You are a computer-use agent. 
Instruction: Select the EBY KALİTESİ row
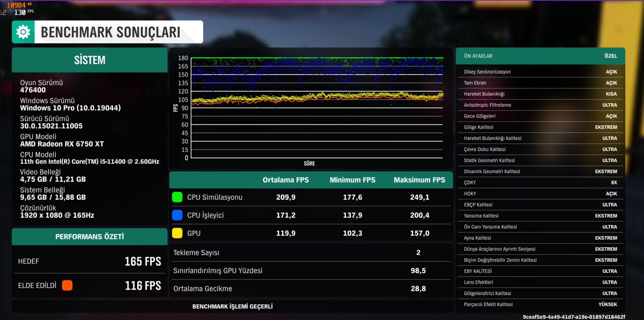(x=540, y=271)
